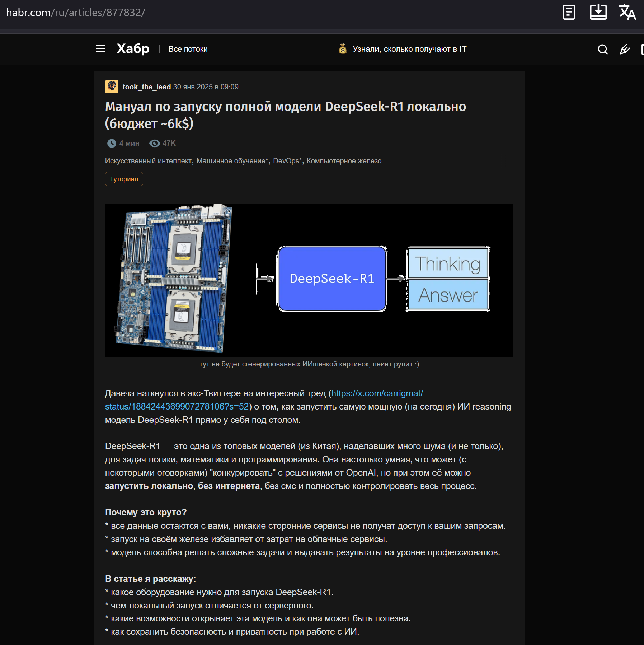Click the struck-through 'без смс' text
Viewport: 644px width, 645px height.
coord(281,486)
